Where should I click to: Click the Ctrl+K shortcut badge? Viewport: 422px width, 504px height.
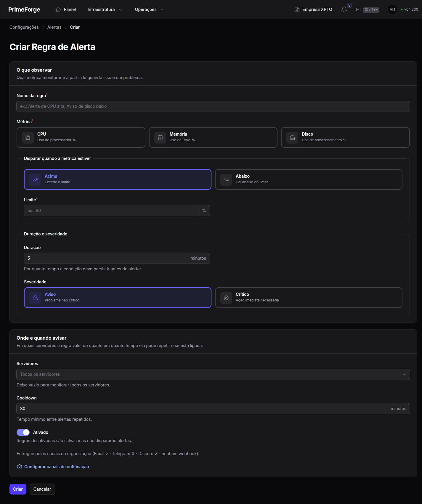(x=371, y=10)
